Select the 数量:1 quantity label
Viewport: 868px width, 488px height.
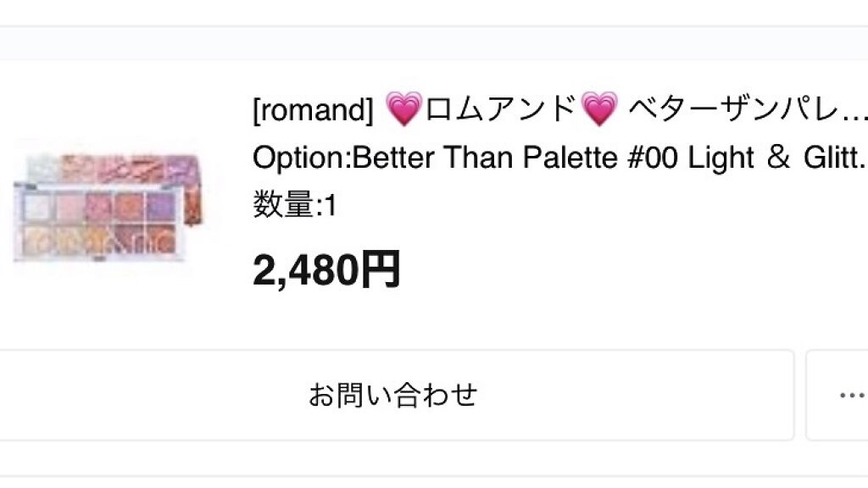294,205
